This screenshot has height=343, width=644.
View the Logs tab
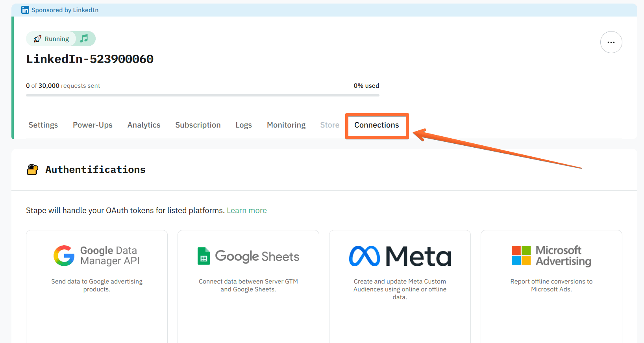(x=244, y=125)
